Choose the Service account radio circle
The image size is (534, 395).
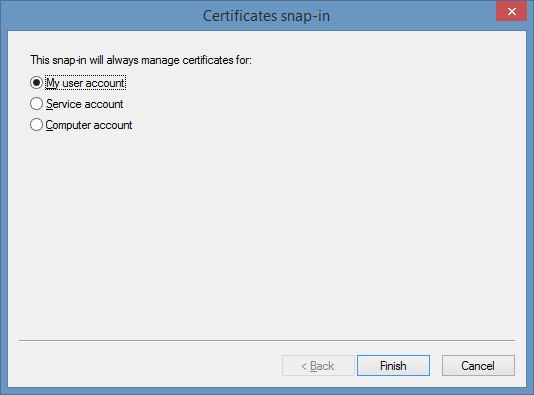pyautogui.click(x=36, y=104)
